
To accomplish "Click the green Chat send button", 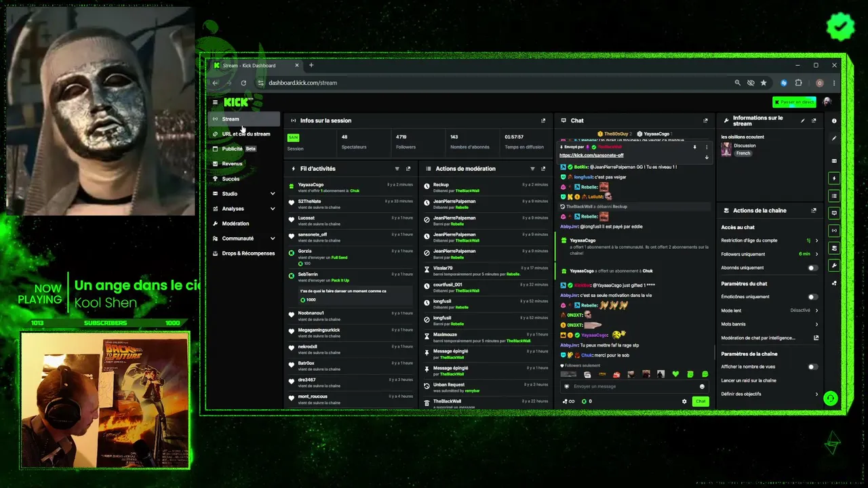I will [x=701, y=401].
